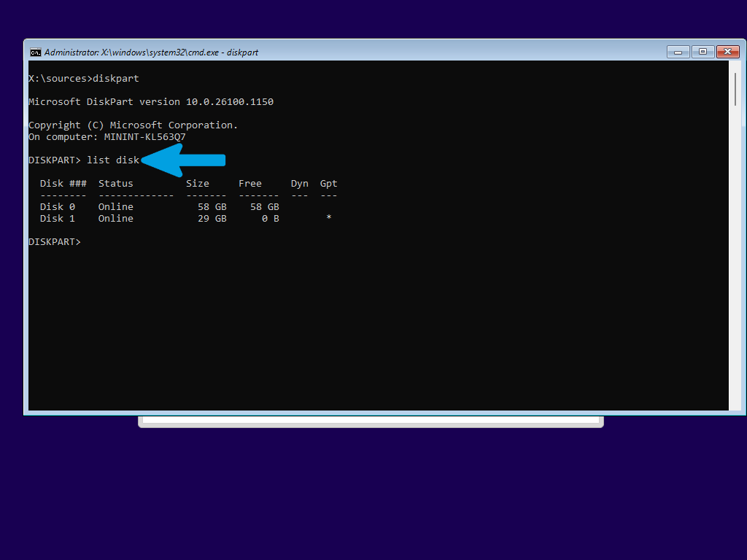Click 'Microsoft DiskPart version 10.0.26100.1150' text
The width and height of the screenshot is (747, 560).
click(151, 102)
